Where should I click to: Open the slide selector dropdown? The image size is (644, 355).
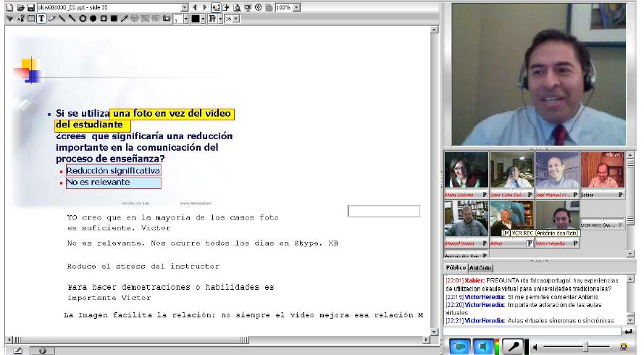tap(185, 7)
